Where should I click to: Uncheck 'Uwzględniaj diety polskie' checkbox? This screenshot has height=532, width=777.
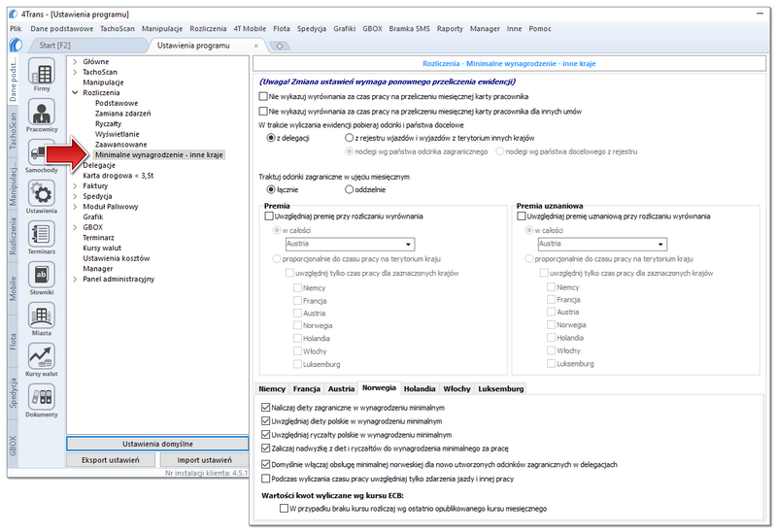click(265, 421)
